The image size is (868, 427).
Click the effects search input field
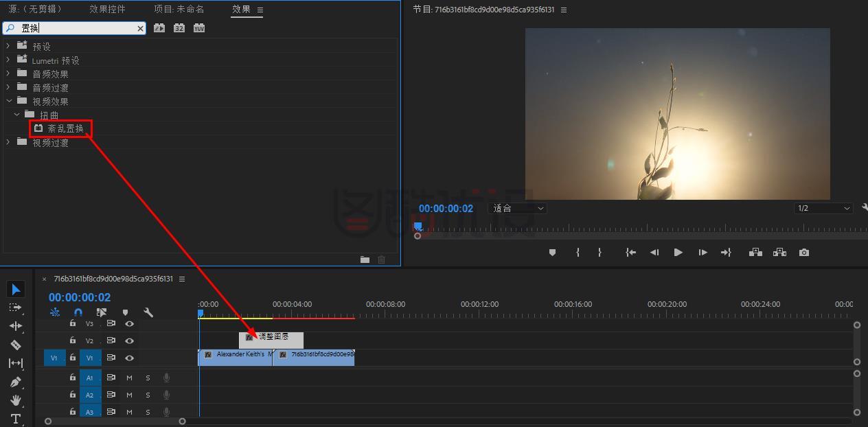coord(76,28)
